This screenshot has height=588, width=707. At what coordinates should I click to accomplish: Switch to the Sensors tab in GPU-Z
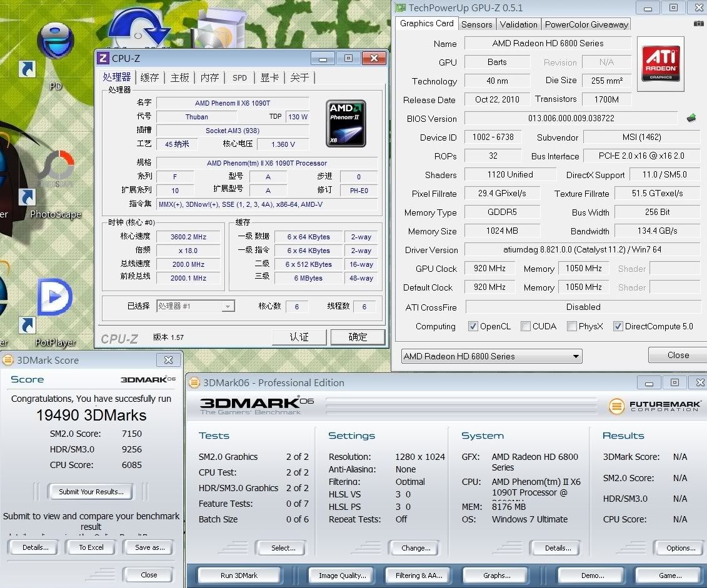point(476,24)
